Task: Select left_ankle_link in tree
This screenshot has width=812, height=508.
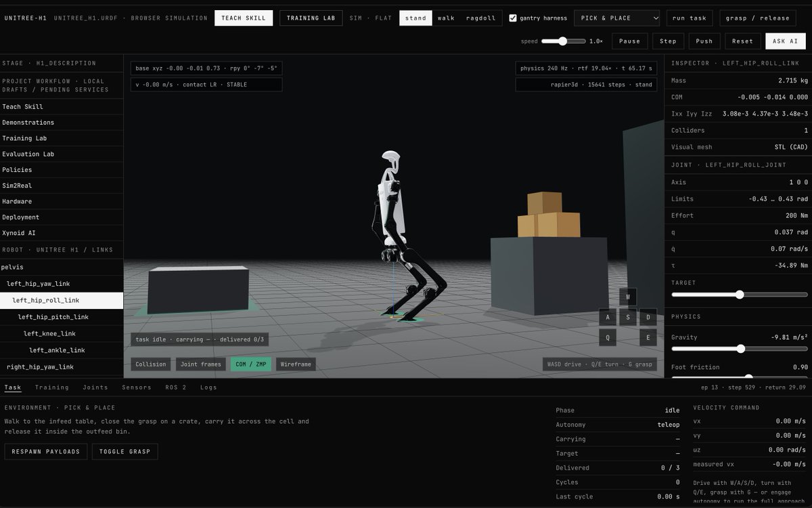Action: [62, 350]
